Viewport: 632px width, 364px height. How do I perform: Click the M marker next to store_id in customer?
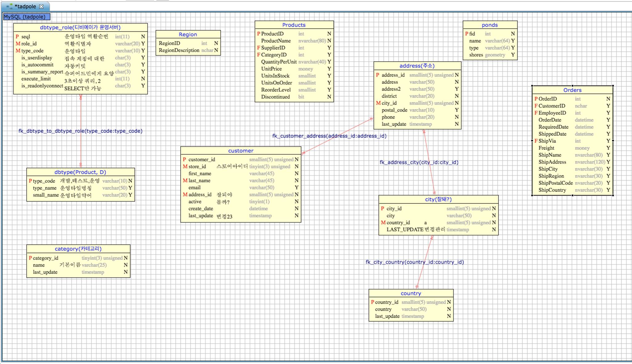coord(185,166)
